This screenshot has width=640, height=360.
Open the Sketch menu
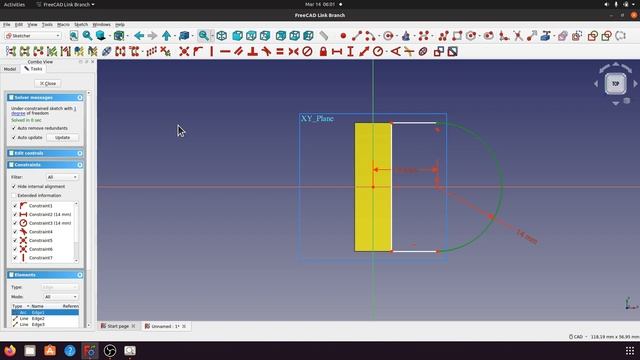click(81, 24)
